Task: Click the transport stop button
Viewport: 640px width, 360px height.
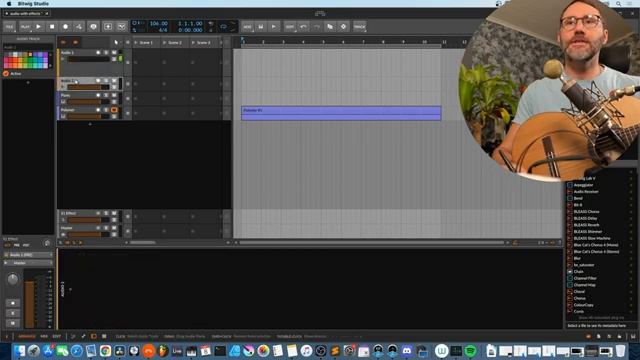Action: [52, 27]
